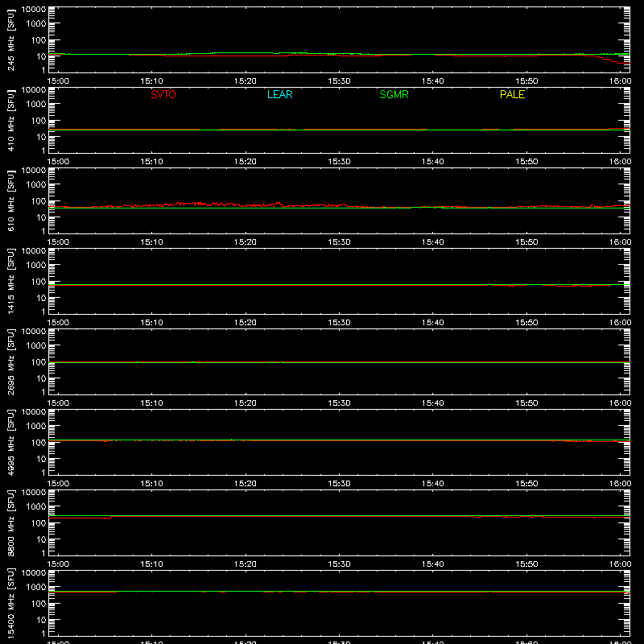The height and width of the screenshot is (644, 644).
Task: Select the '610 MHz [SFU]' axis label
Action: click(10, 201)
